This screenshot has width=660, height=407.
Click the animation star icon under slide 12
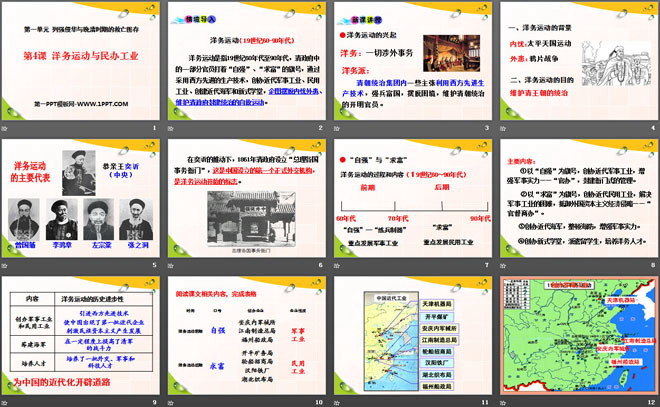coord(503,403)
